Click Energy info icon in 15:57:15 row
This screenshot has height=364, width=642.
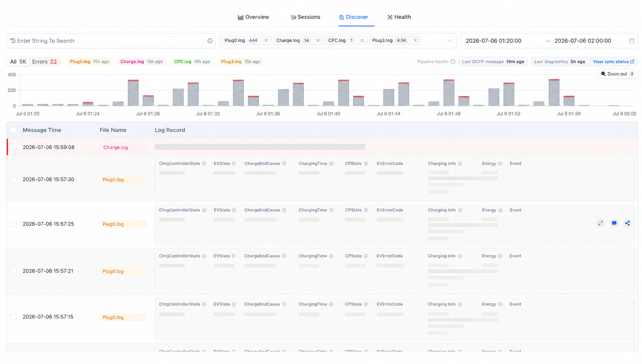pyautogui.click(x=500, y=304)
